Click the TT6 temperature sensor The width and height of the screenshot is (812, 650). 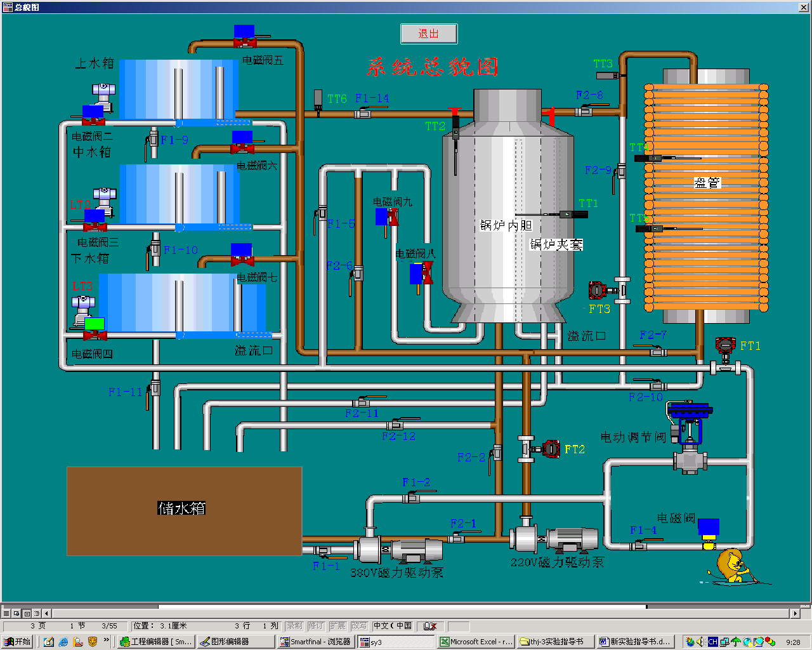tap(318, 100)
